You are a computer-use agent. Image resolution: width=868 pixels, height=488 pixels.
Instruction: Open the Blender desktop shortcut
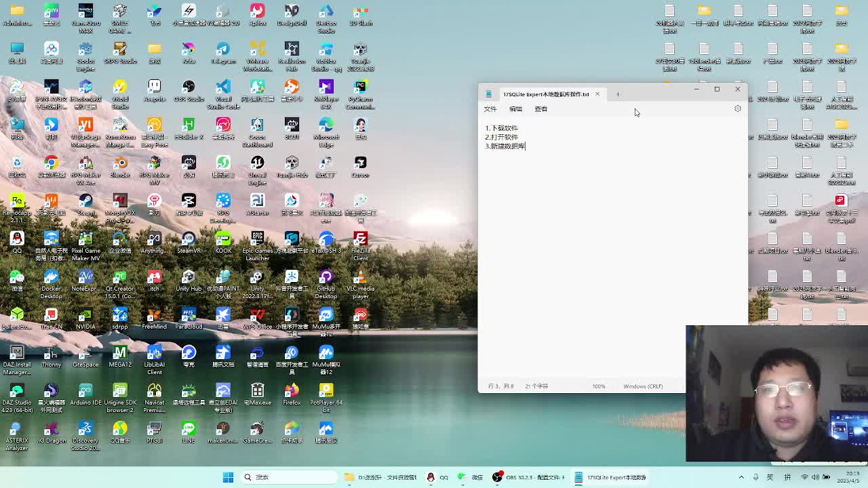tap(120, 165)
